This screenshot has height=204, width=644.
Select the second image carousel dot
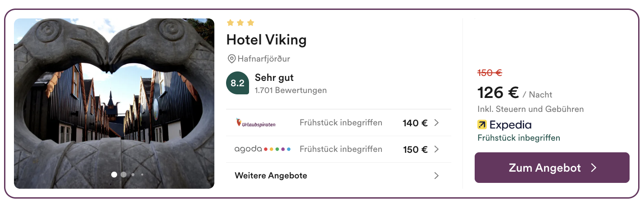(x=123, y=174)
